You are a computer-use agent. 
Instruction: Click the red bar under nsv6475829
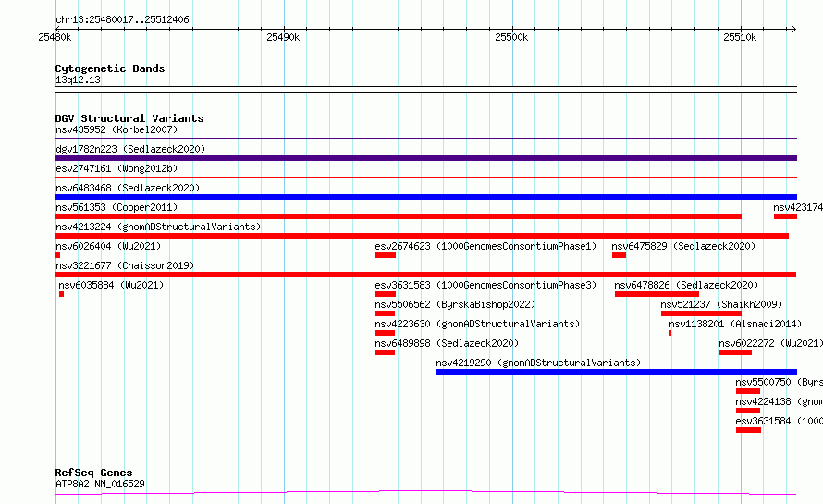click(x=619, y=255)
